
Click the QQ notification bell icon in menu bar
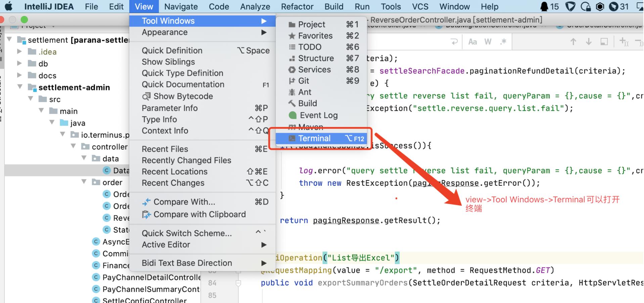[x=544, y=6]
